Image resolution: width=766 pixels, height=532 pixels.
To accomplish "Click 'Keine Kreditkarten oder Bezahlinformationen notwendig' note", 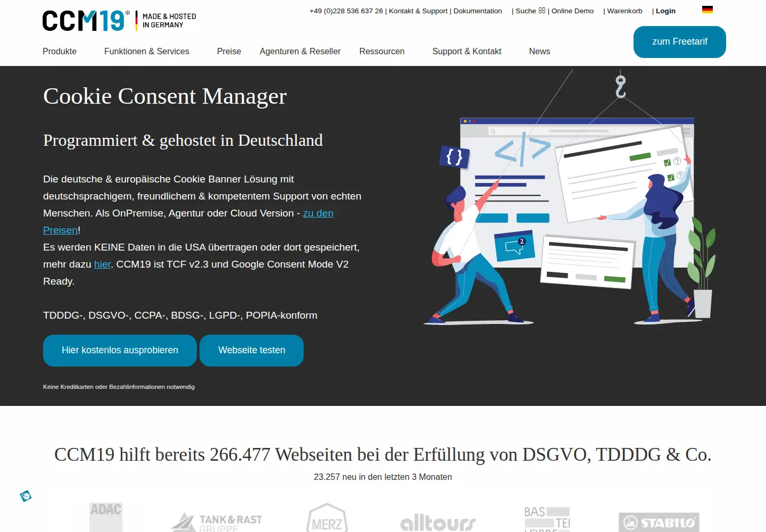I will [119, 387].
